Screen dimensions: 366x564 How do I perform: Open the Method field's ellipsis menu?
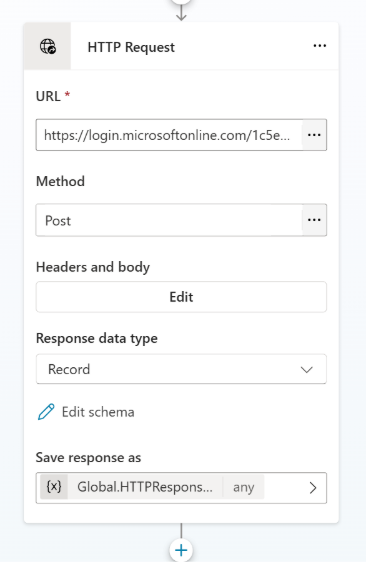(314, 220)
